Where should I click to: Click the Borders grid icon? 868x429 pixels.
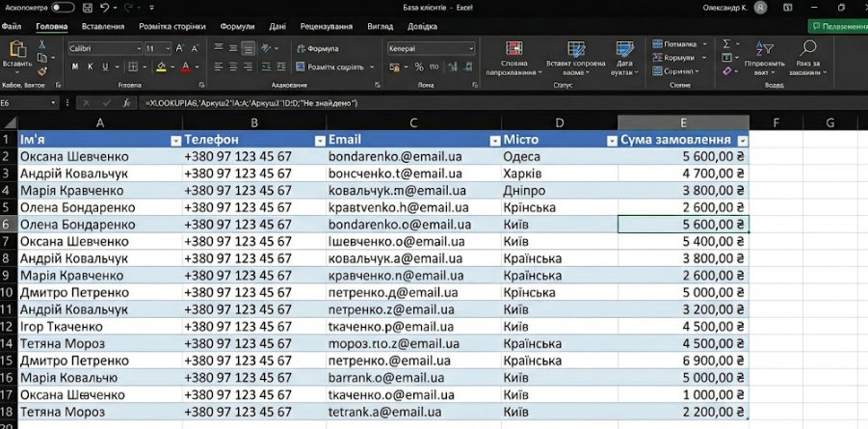coord(133,67)
